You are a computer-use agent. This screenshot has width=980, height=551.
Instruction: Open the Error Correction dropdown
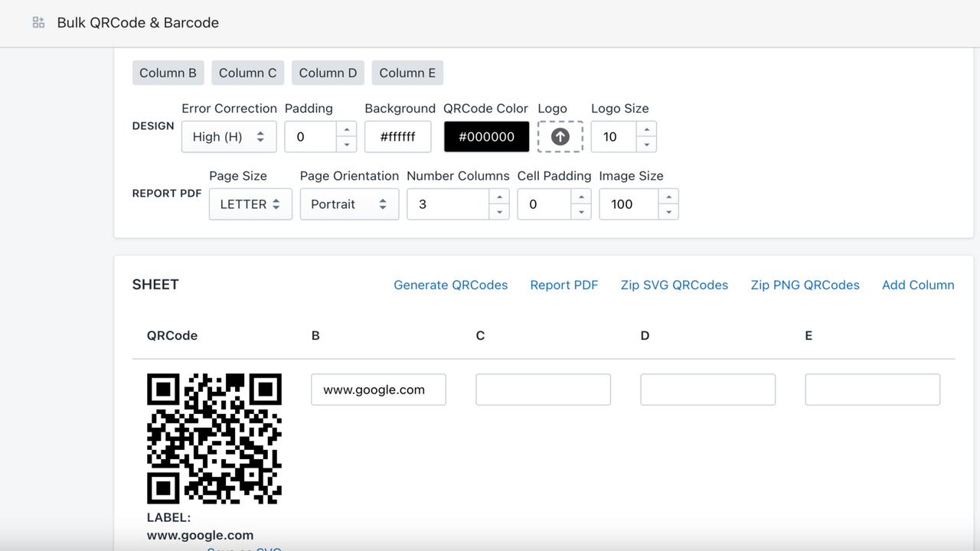point(228,136)
